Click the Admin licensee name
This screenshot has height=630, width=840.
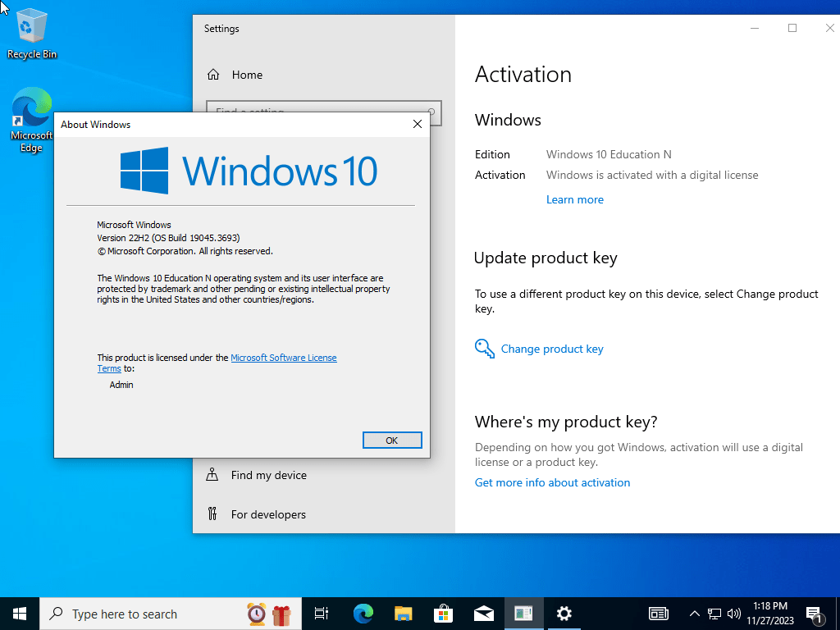121,385
